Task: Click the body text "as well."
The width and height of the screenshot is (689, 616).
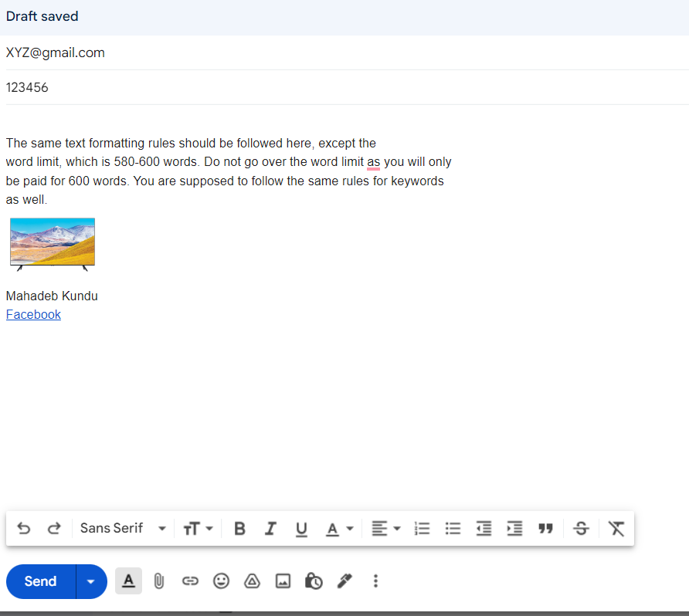Action: pos(26,200)
